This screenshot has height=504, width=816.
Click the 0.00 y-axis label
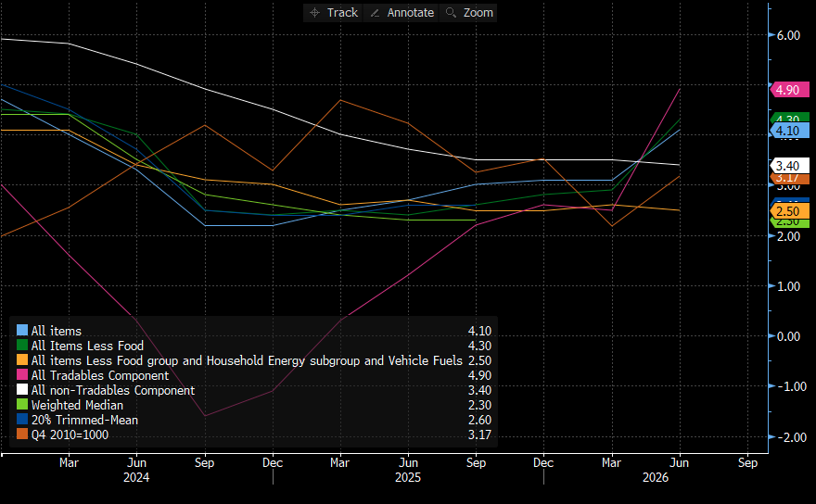788,336
